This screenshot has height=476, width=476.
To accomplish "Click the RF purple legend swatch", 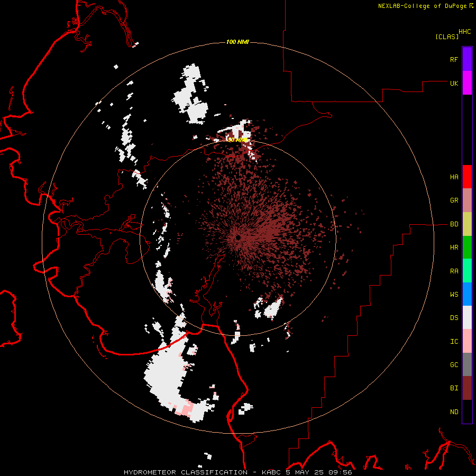I will point(467,59).
